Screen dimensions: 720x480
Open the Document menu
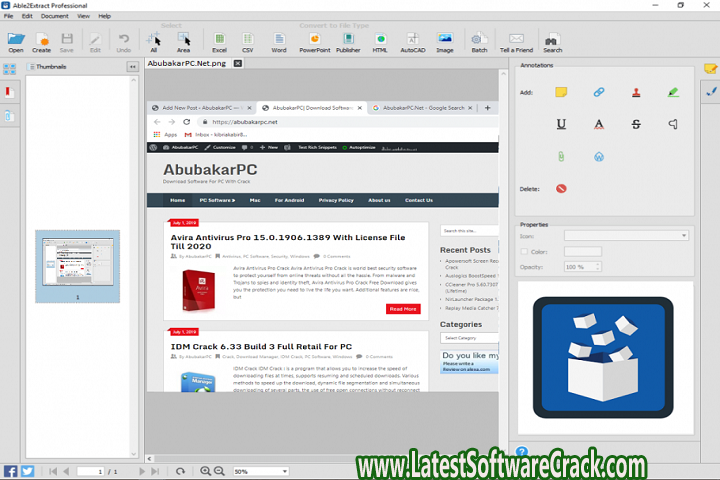click(55, 16)
